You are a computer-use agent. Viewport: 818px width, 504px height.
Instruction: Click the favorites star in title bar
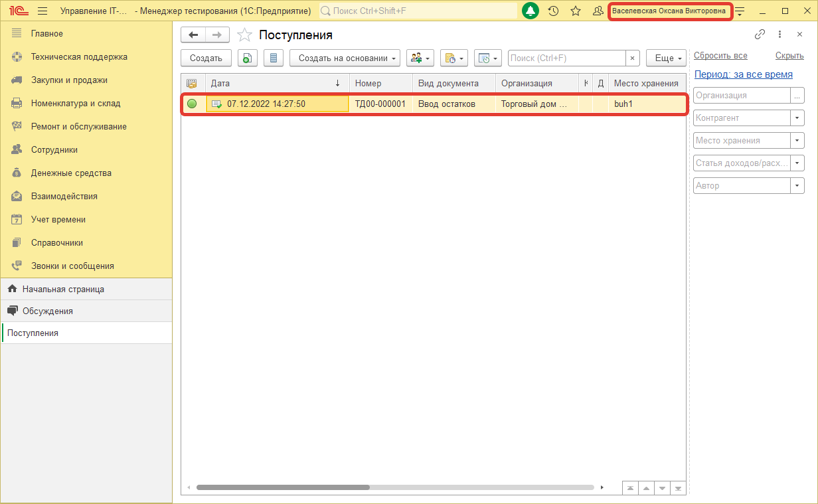[x=576, y=11]
